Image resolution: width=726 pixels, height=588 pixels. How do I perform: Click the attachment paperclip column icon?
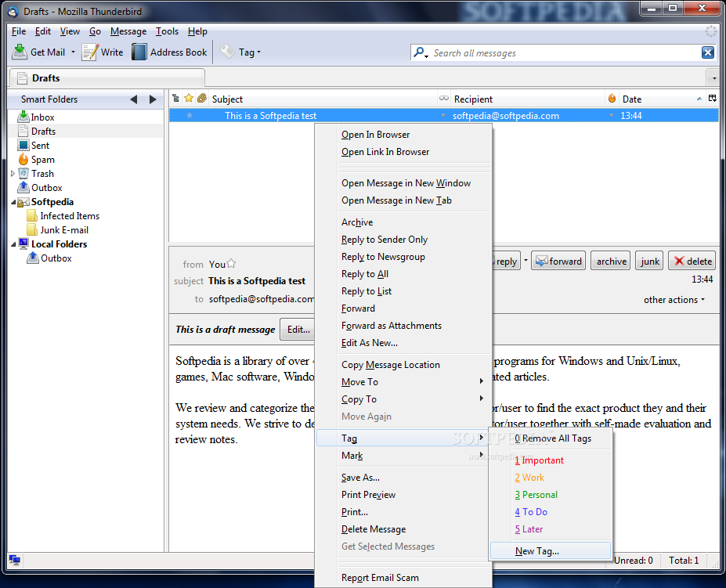click(201, 98)
